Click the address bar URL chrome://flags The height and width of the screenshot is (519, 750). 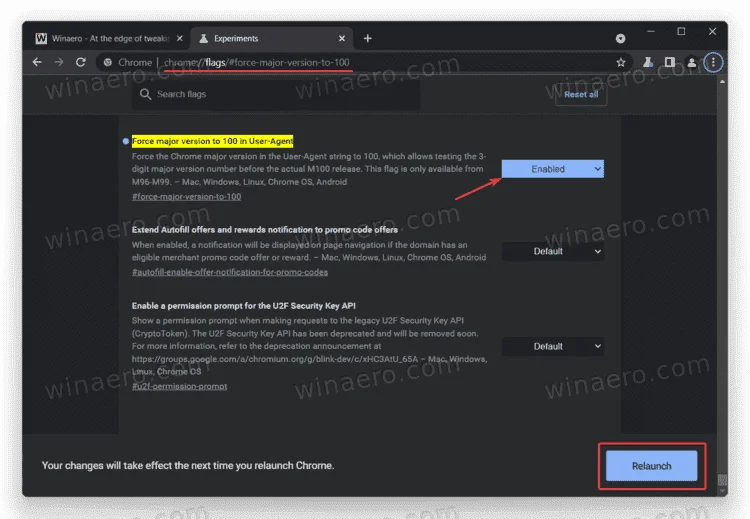(x=257, y=62)
